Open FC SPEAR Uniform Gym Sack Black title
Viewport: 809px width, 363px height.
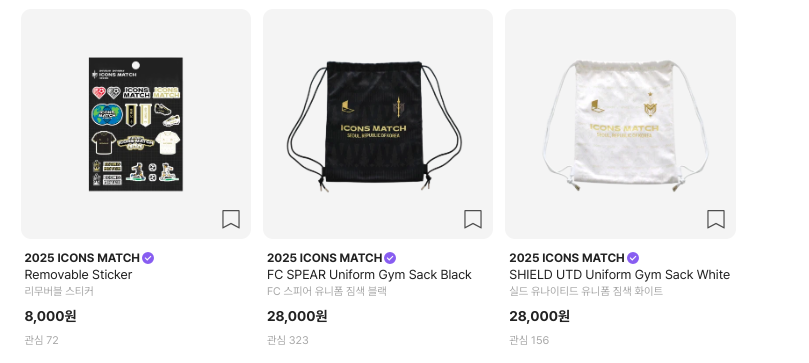click(369, 275)
